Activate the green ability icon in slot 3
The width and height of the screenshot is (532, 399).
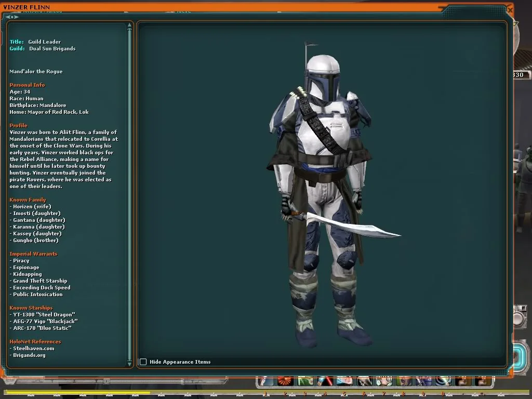[305, 381]
